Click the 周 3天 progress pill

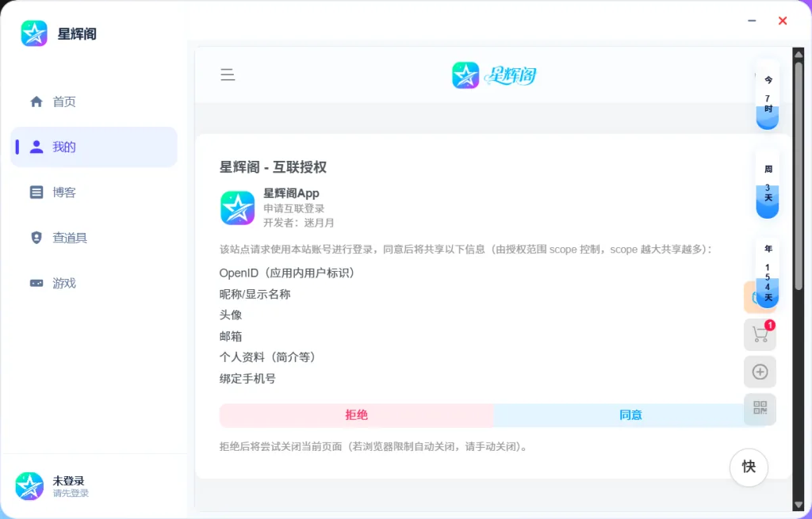click(x=768, y=184)
